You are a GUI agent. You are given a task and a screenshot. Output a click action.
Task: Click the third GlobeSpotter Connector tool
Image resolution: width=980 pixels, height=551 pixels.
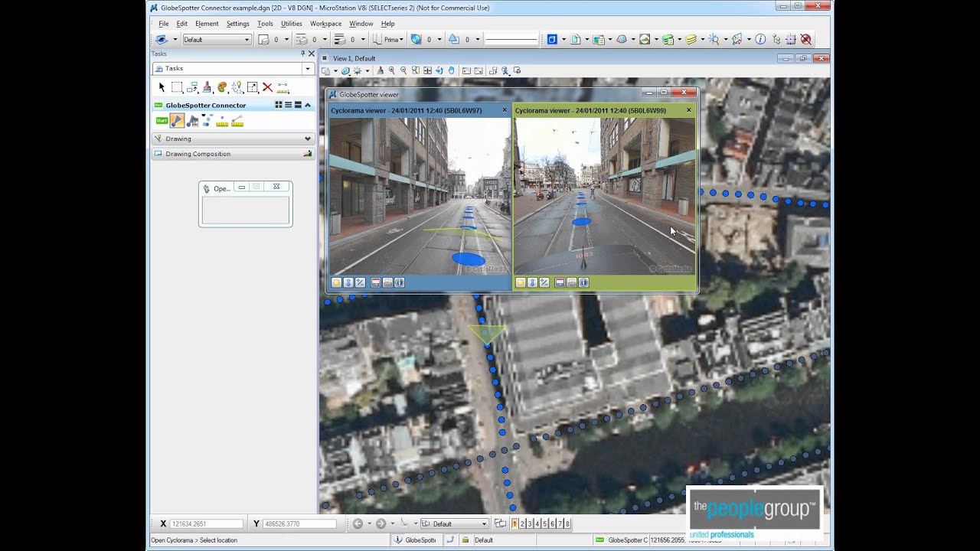pos(192,120)
